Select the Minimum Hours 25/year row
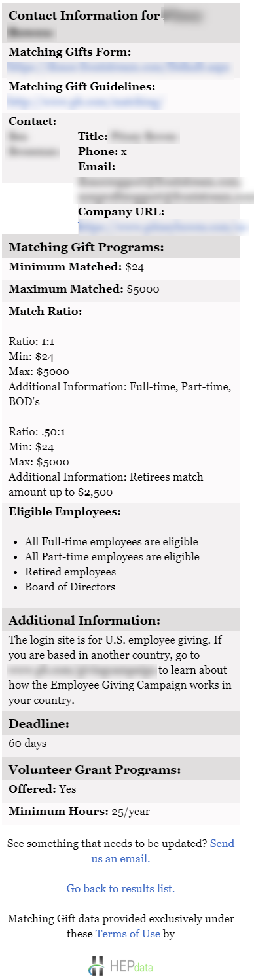The height and width of the screenshot is (980, 254). pos(120,812)
